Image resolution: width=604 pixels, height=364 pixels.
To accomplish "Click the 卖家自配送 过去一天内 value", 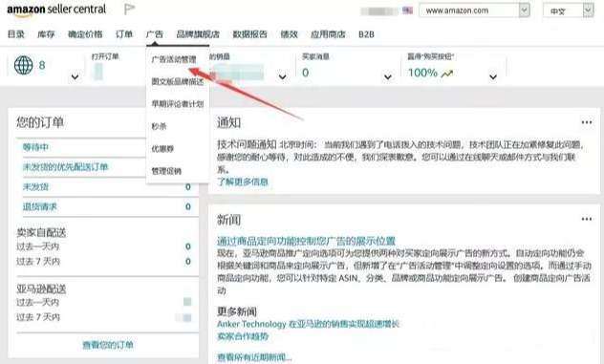I will tap(188, 246).
